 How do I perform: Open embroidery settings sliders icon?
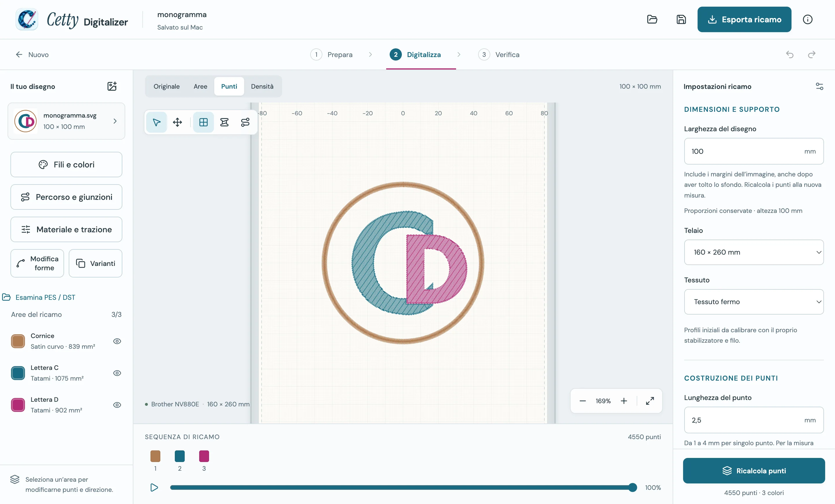point(819,86)
